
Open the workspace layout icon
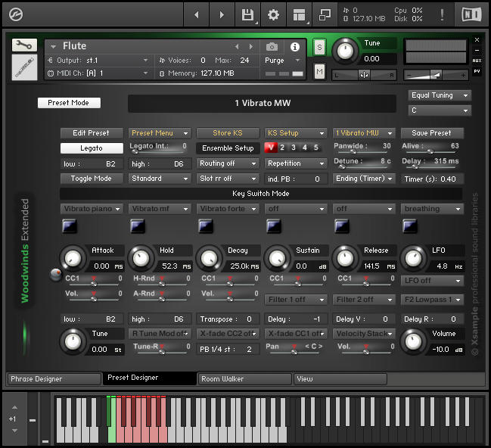click(x=299, y=14)
